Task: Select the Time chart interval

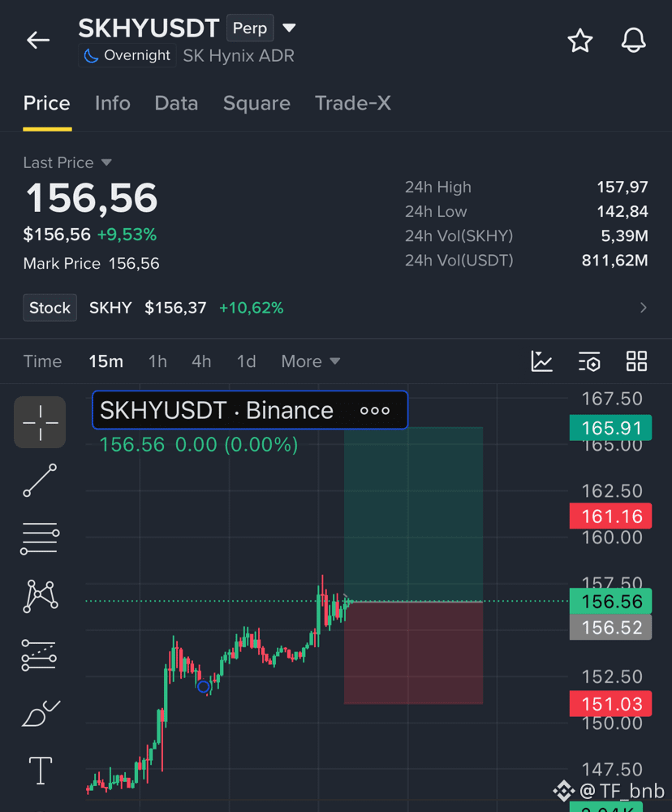Action: pos(42,361)
